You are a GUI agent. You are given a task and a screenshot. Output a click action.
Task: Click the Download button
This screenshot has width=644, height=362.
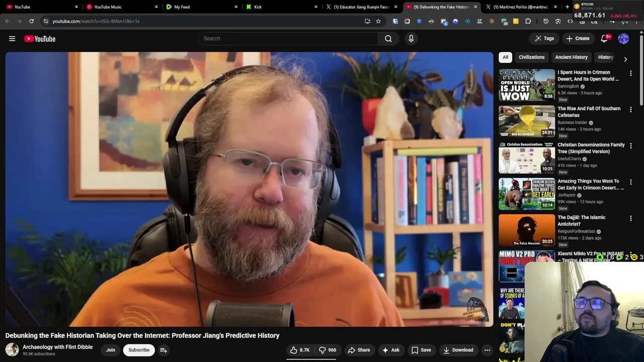457,350
